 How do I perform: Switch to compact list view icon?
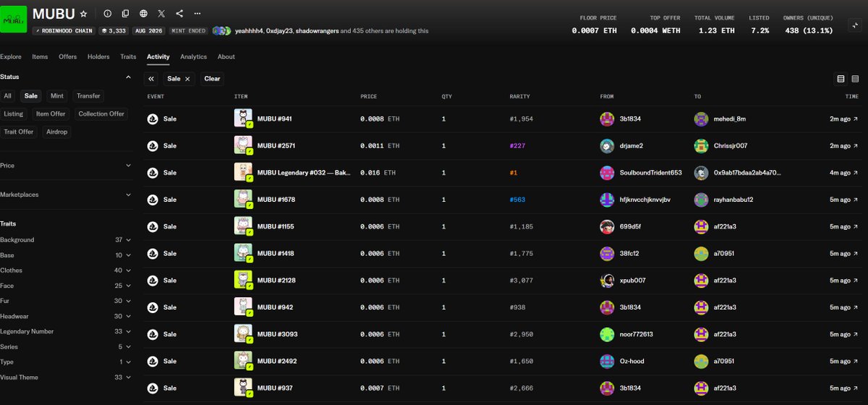(855, 79)
